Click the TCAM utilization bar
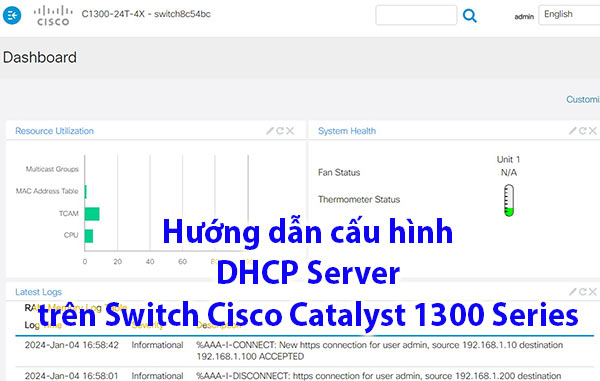Screen dimensions: 600x381 [92, 214]
